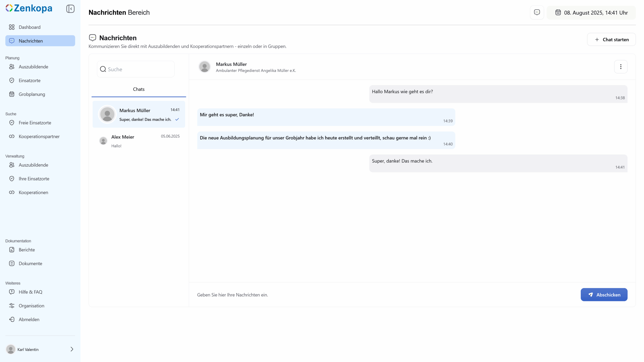This screenshot has width=644, height=362.
Task: Open the three-dot chat options menu
Action: pyautogui.click(x=621, y=67)
